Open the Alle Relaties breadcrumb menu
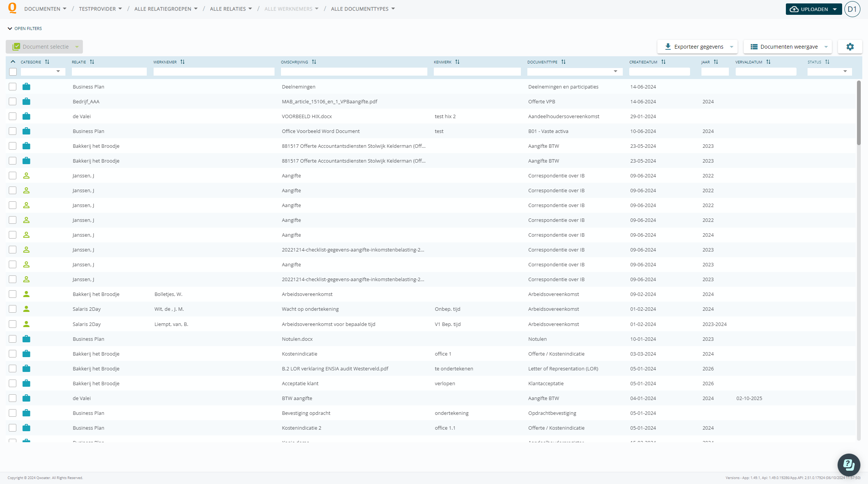868x484 pixels. 231,9
